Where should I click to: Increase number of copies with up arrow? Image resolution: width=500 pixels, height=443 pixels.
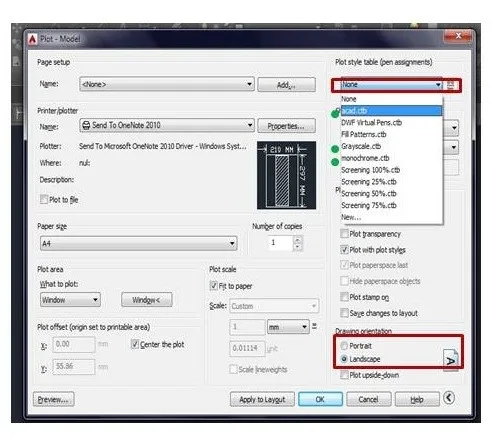(x=297, y=239)
